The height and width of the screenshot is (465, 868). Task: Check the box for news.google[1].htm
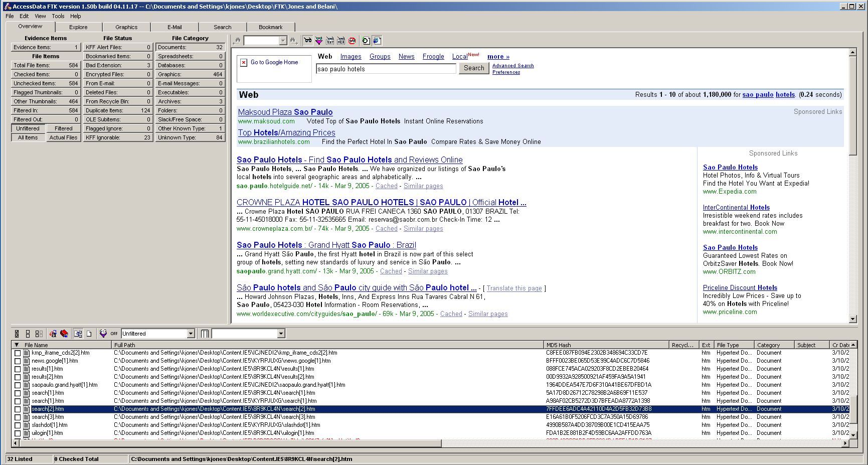tap(18, 361)
